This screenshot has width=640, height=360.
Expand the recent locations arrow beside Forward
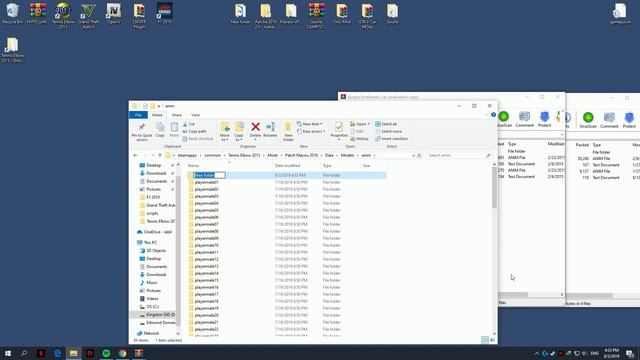(153, 156)
